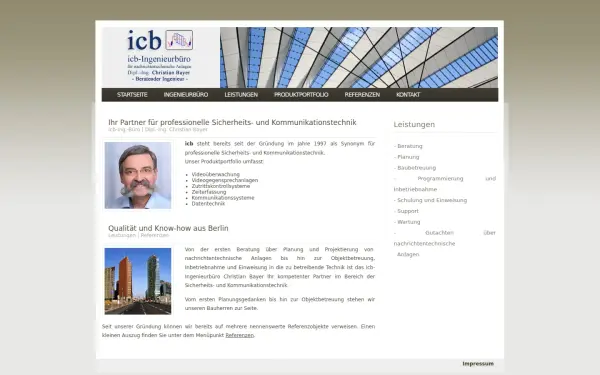Click the sidebar item Baubetreuung

(415, 168)
